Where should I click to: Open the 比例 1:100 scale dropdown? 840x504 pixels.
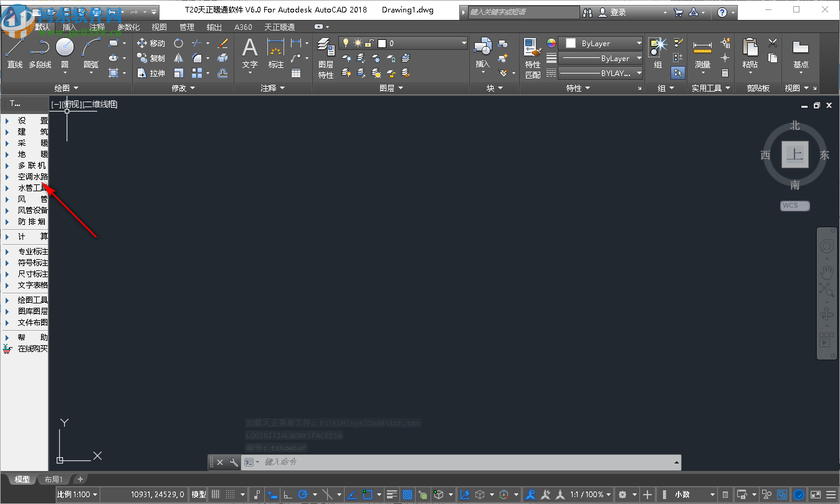coord(78,495)
